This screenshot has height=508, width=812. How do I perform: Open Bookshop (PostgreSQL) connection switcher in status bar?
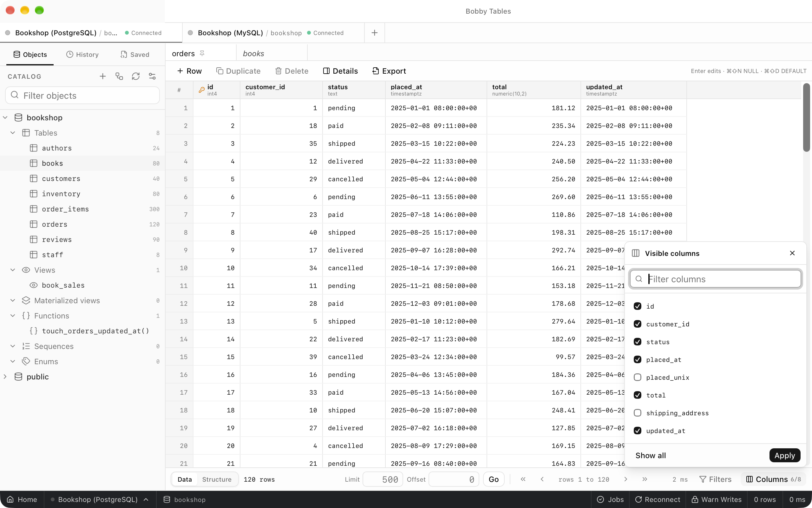(100, 499)
